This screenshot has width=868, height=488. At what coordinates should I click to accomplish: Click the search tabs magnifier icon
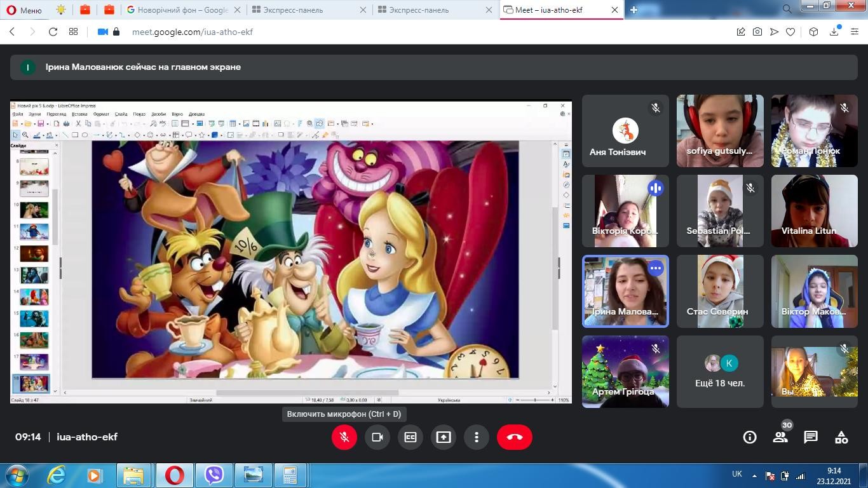click(x=787, y=10)
